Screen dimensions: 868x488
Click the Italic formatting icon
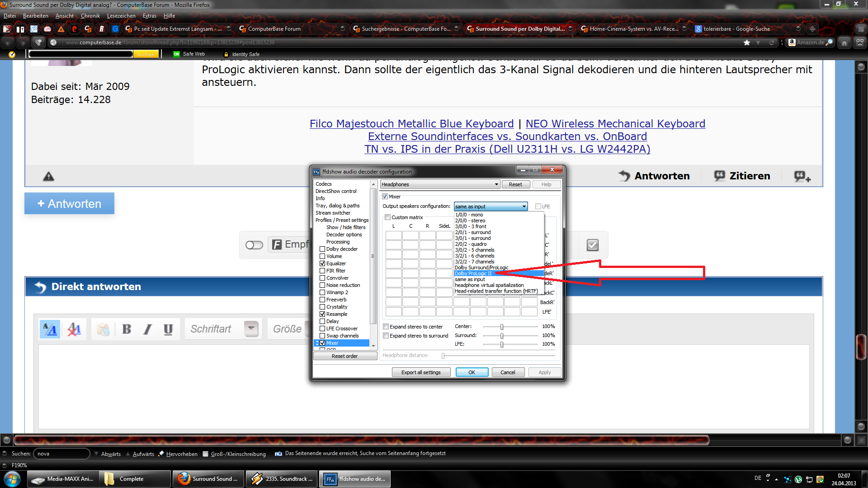pyautogui.click(x=148, y=329)
